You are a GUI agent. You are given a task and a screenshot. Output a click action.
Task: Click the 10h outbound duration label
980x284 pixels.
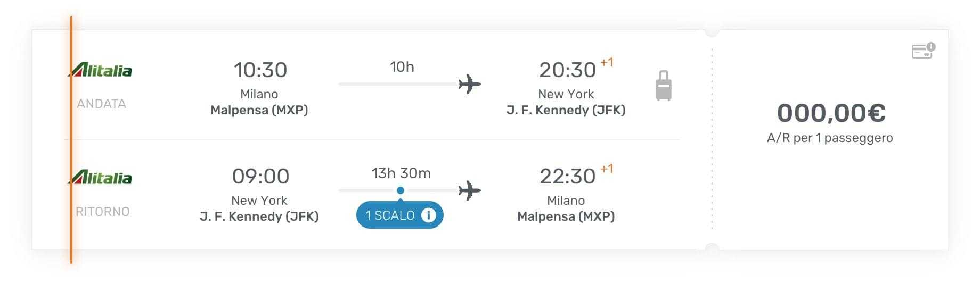click(x=402, y=67)
